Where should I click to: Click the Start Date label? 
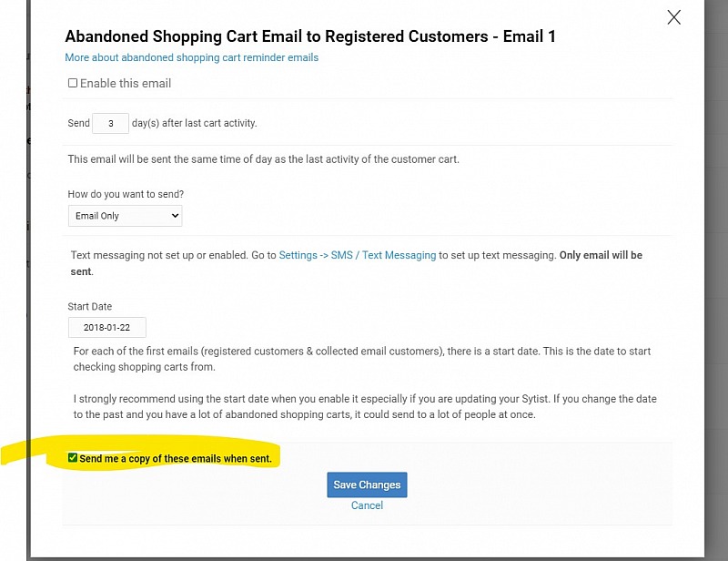click(89, 307)
